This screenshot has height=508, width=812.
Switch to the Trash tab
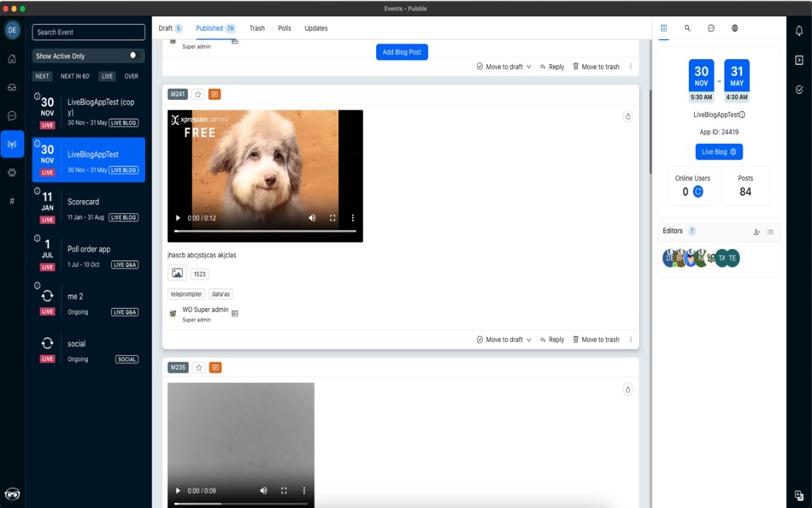point(257,27)
